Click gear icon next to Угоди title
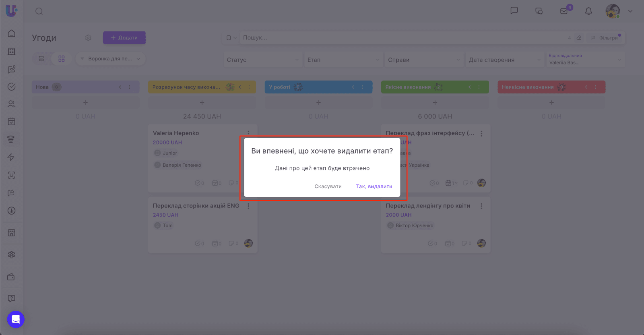This screenshot has width=644, height=335. [x=89, y=38]
